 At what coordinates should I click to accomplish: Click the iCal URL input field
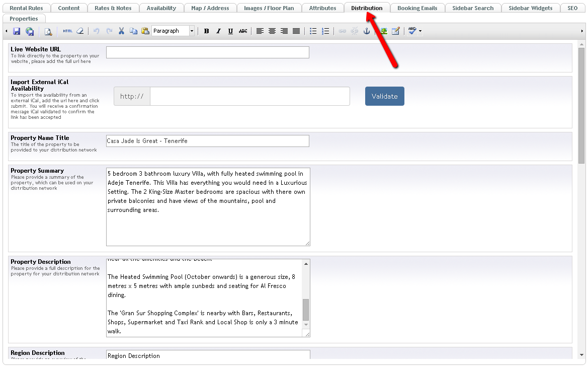[x=250, y=96]
